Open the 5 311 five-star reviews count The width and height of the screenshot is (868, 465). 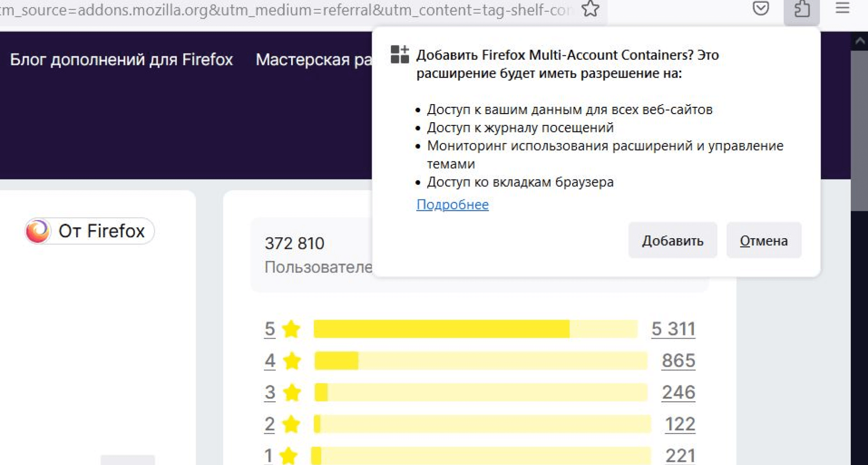coord(673,329)
